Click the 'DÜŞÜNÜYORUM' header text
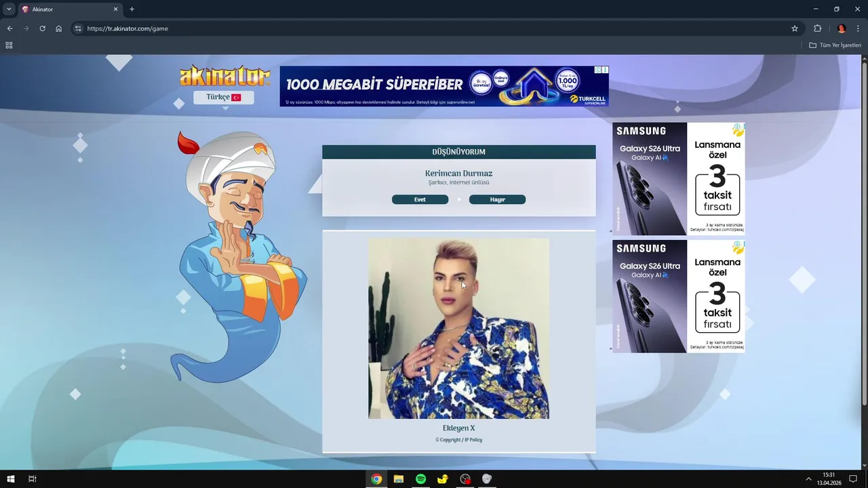 click(x=459, y=152)
